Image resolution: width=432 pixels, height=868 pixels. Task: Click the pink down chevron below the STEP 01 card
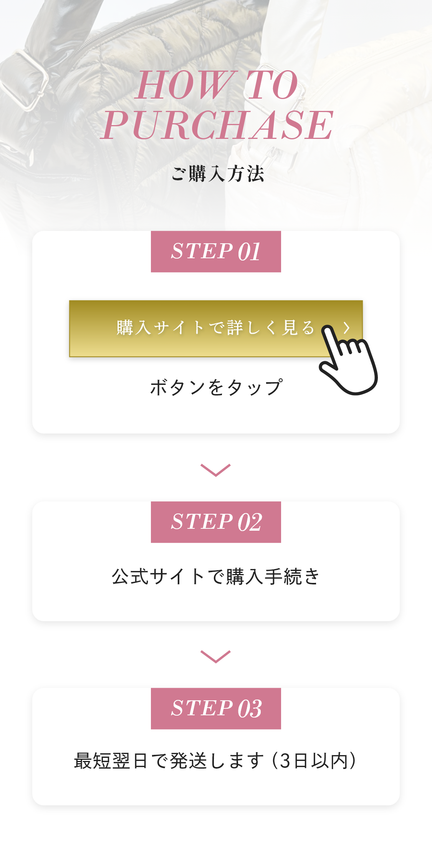215,470
